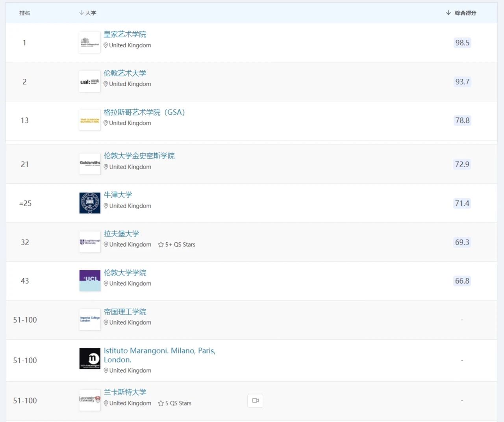Click location pin icon under 帝国理工学院
504x422 pixels.
(106, 322)
